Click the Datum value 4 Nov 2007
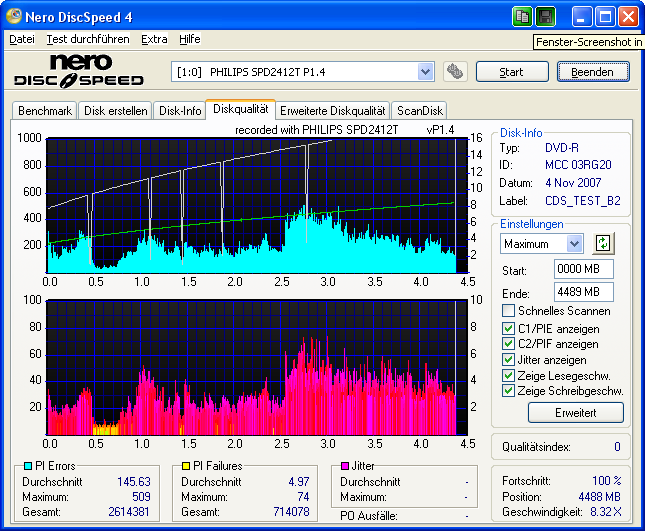The image size is (645, 531). (x=573, y=183)
